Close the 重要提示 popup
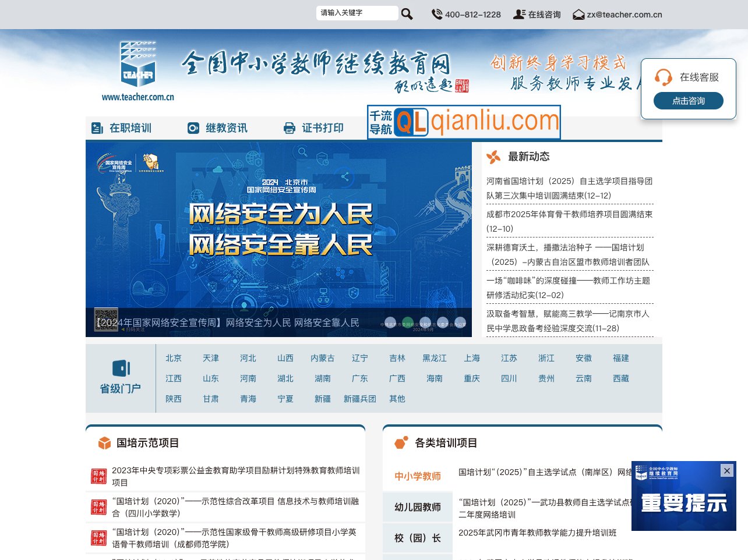The height and width of the screenshot is (560, 748). (726, 471)
